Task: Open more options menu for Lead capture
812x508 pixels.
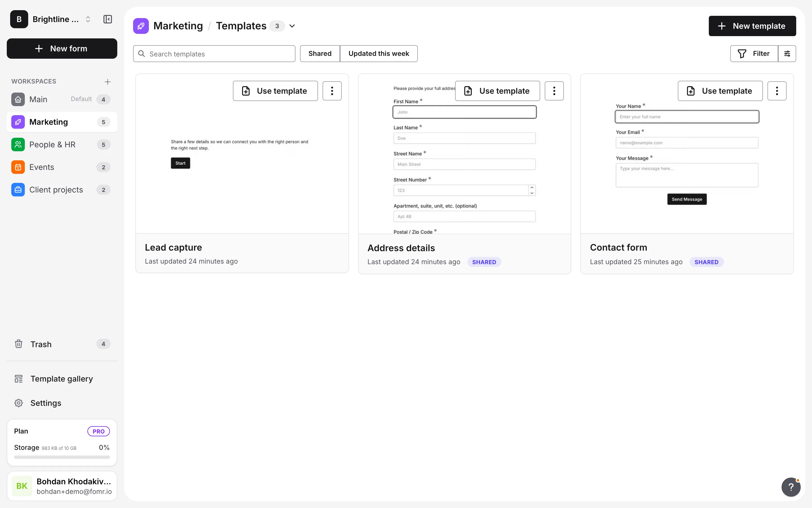Action: [x=332, y=91]
